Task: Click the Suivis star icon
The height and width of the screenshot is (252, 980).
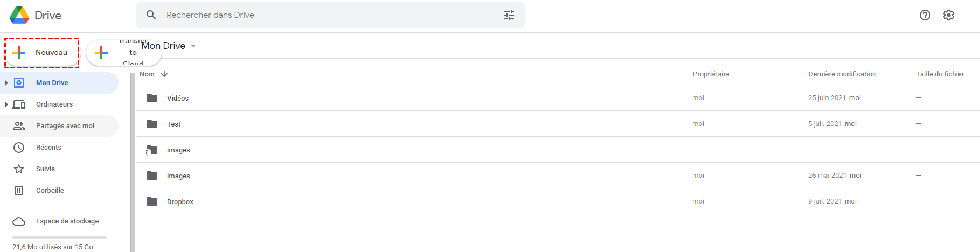Action: [x=19, y=169]
